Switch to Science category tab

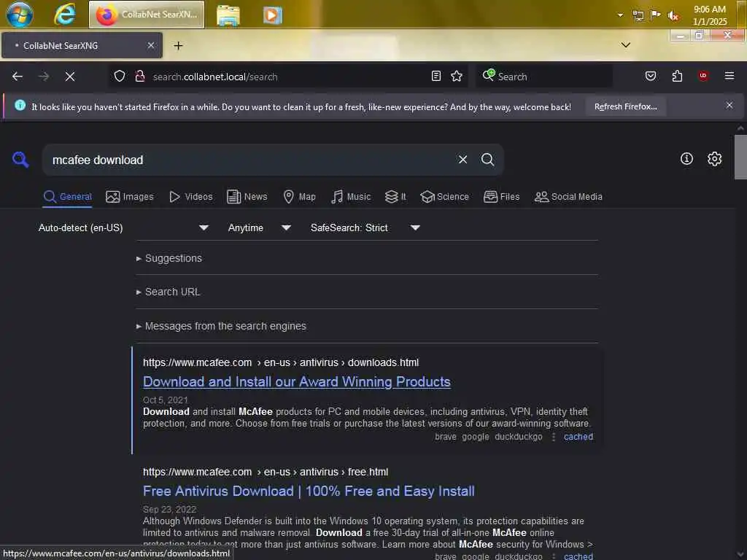tap(444, 197)
